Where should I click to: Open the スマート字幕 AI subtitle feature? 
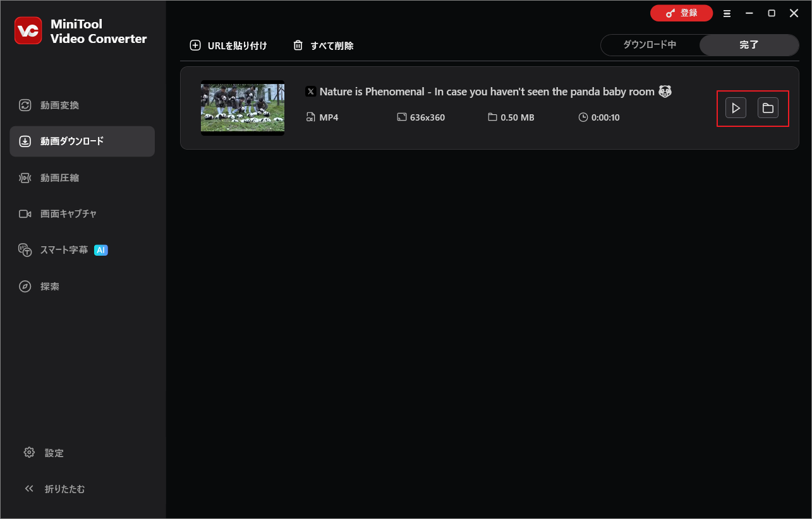click(25, 250)
